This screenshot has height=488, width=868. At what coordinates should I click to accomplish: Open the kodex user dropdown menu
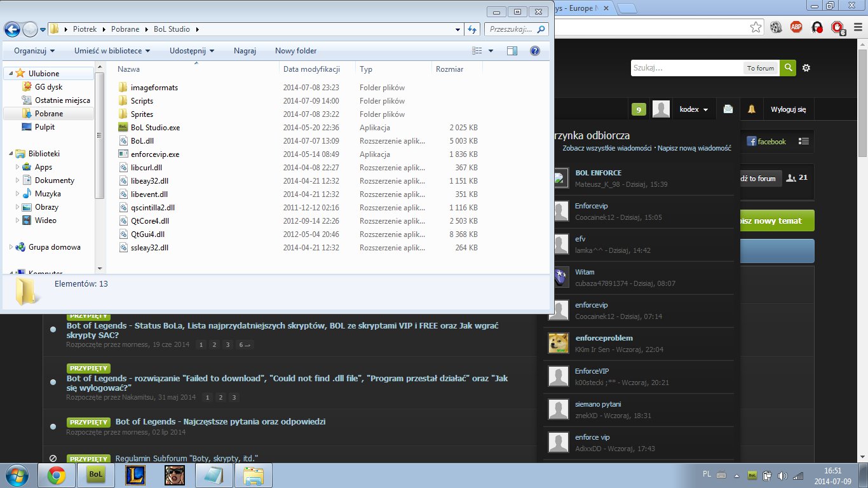(694, 109)
